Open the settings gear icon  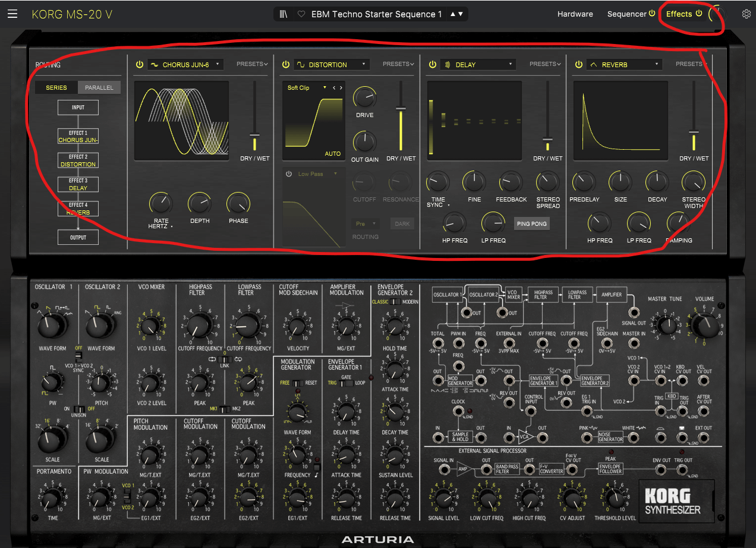point(746,14)
